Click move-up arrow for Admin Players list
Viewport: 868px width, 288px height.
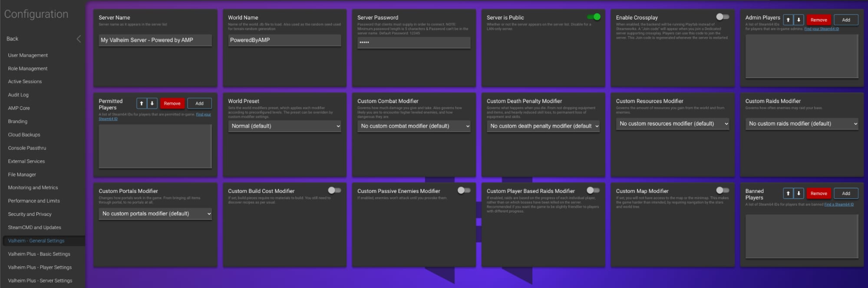coord(788,20)
